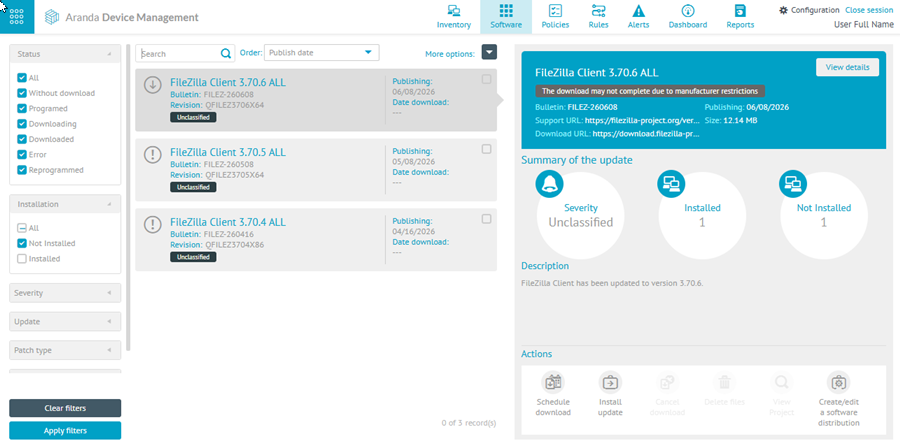Enable the Installed filter checkbox
This screenshot has height=445, width=900.
[22, 259]
